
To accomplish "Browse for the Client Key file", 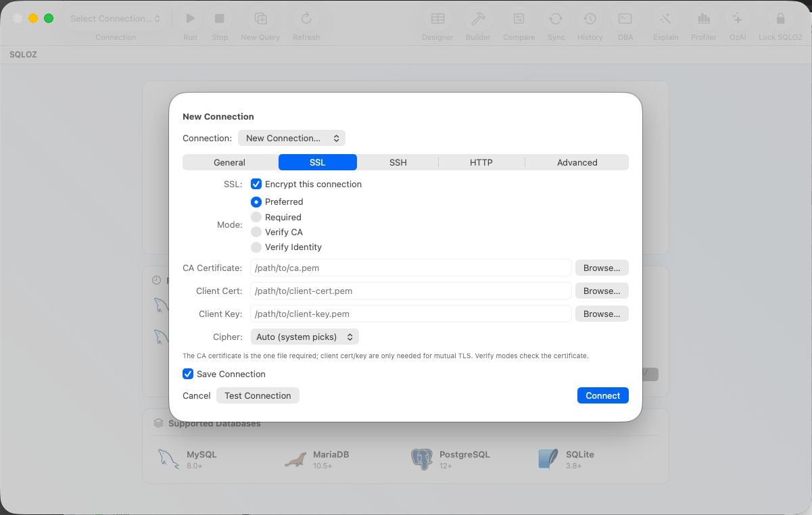I will tap(602, 314).
